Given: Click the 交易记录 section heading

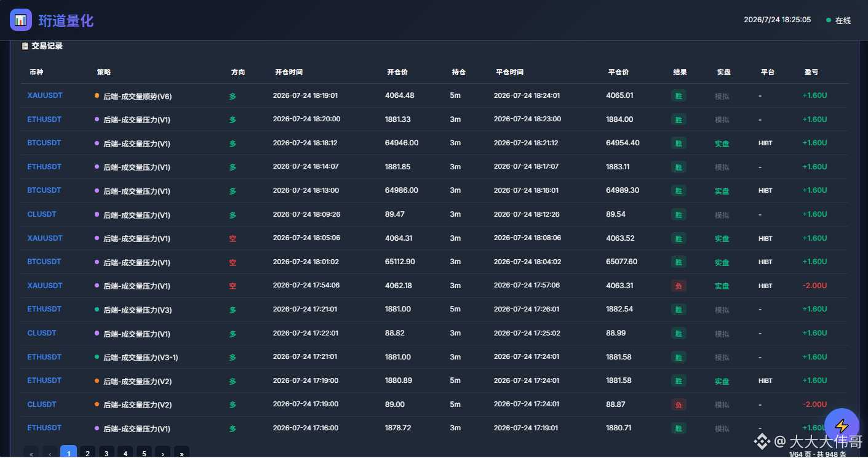Looking at the screenshot, I should click(47, 46).
